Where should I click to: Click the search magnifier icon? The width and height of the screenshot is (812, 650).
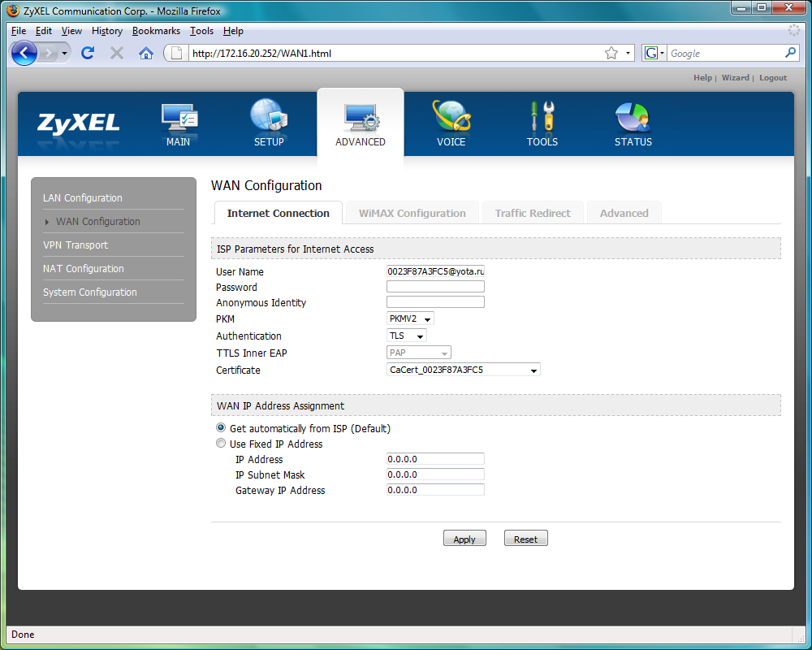click(x=790, y=53)
